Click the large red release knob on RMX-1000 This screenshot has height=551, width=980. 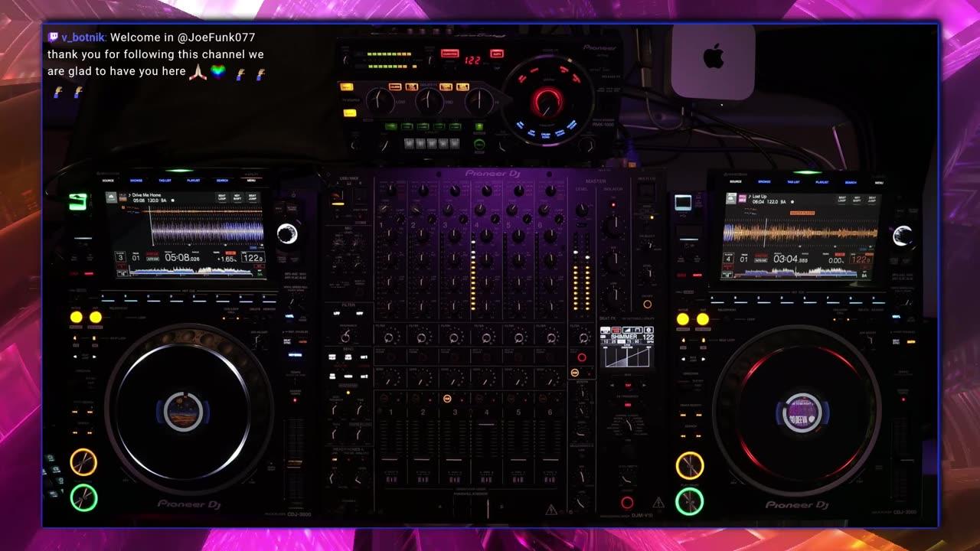(x=547, y=100)
